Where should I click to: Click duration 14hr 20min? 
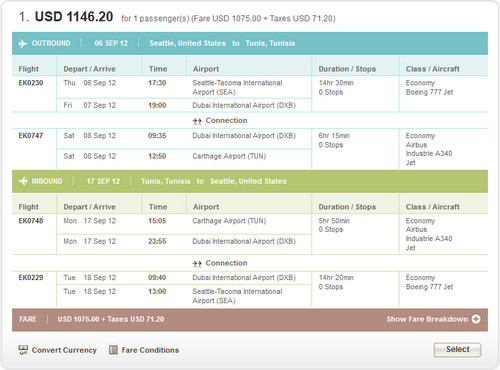click(336, 277)
